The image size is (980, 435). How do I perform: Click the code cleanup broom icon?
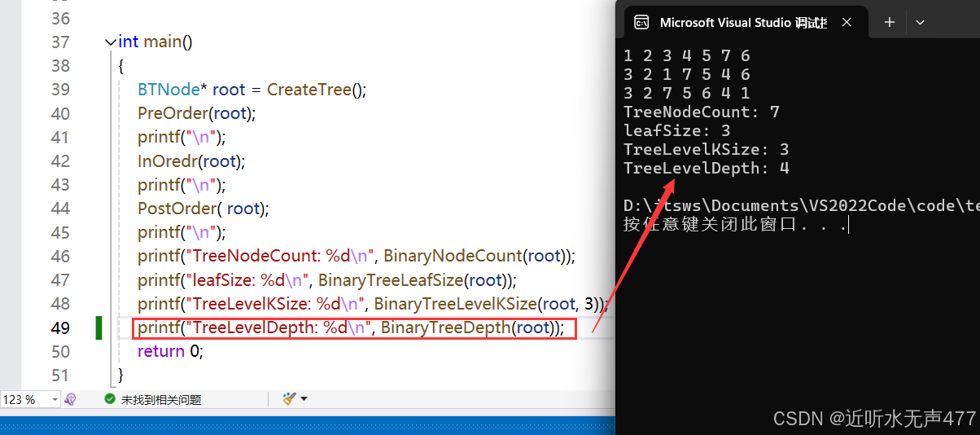pyautogui.click(x=289, y=399)
